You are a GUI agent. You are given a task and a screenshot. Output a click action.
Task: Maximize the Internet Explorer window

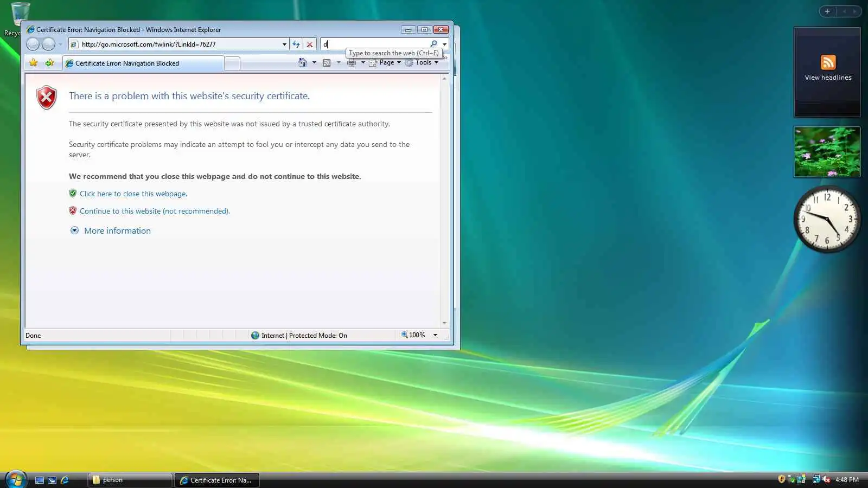(424, 30)
